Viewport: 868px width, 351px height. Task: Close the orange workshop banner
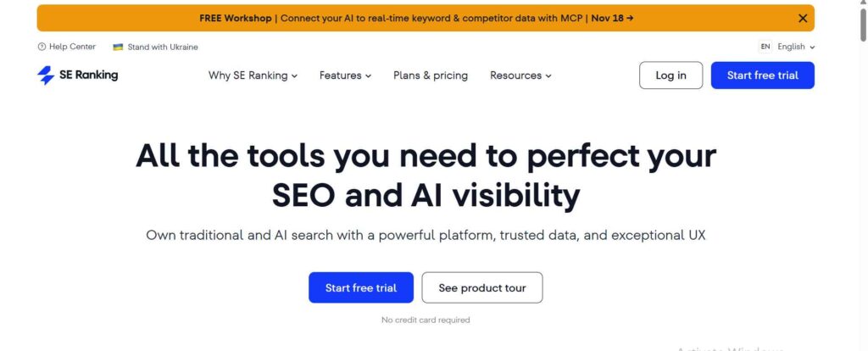coord(803,18)
